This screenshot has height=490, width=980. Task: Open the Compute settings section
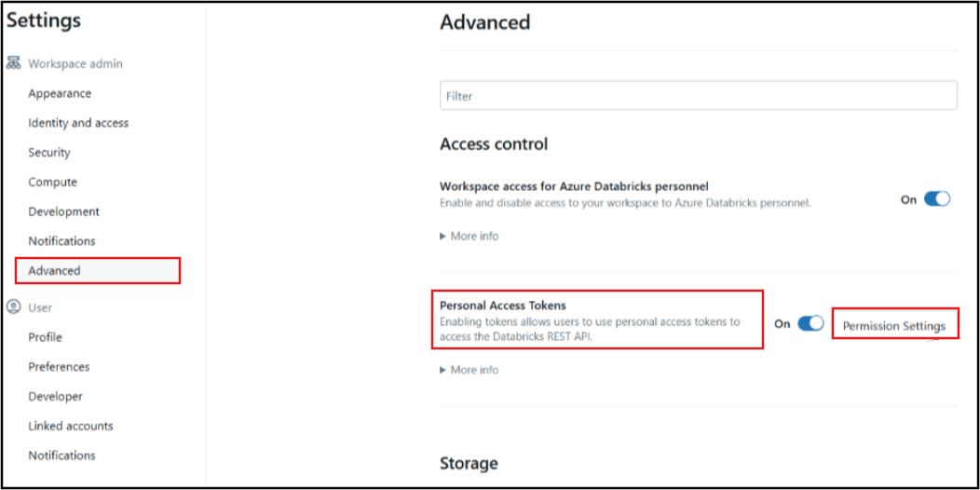click(x=52, y=183)
